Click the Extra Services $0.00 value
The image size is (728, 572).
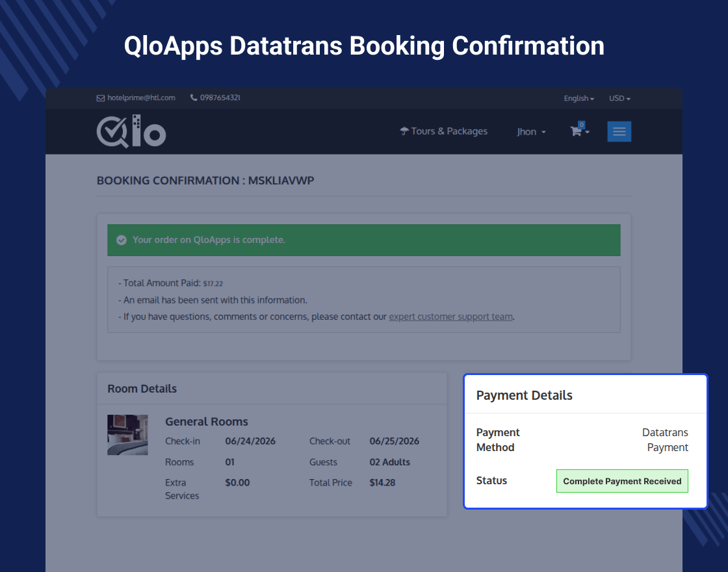point(237,483)
